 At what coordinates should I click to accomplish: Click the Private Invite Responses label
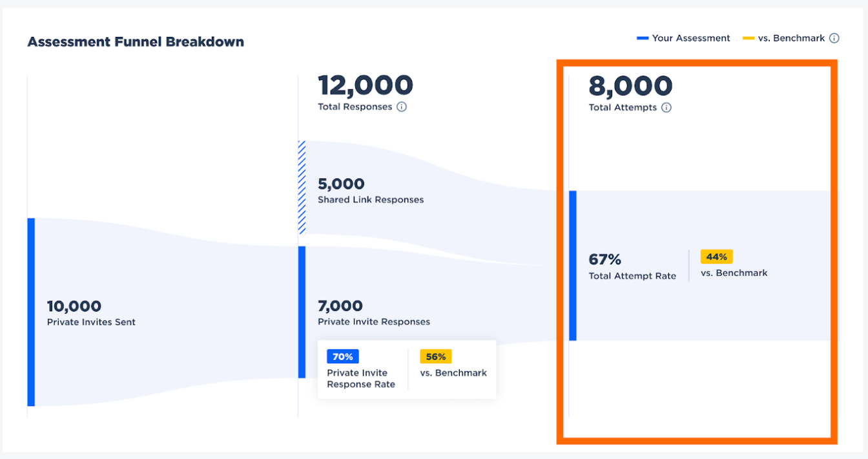tap(374, 321)
